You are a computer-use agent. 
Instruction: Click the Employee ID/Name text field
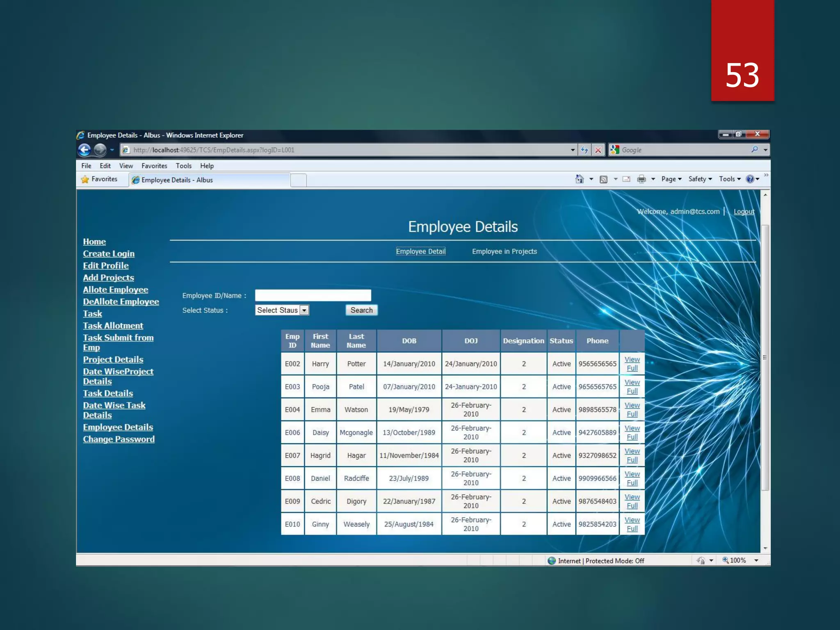313,295
